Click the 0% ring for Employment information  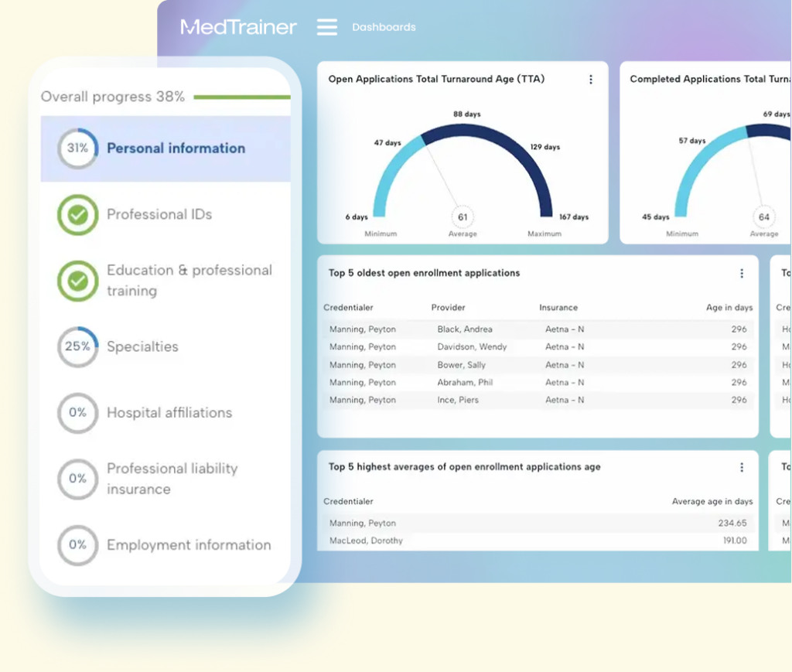(77, 544)
